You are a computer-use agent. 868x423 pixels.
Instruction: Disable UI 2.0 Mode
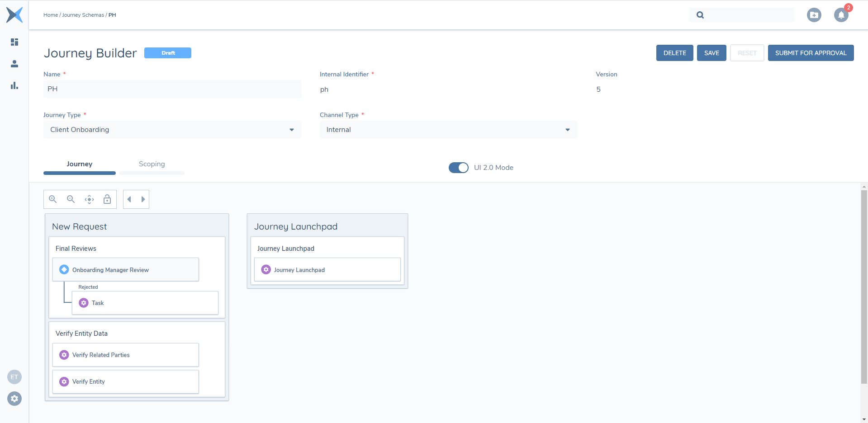pyautogui.click(x=458, y=167)
